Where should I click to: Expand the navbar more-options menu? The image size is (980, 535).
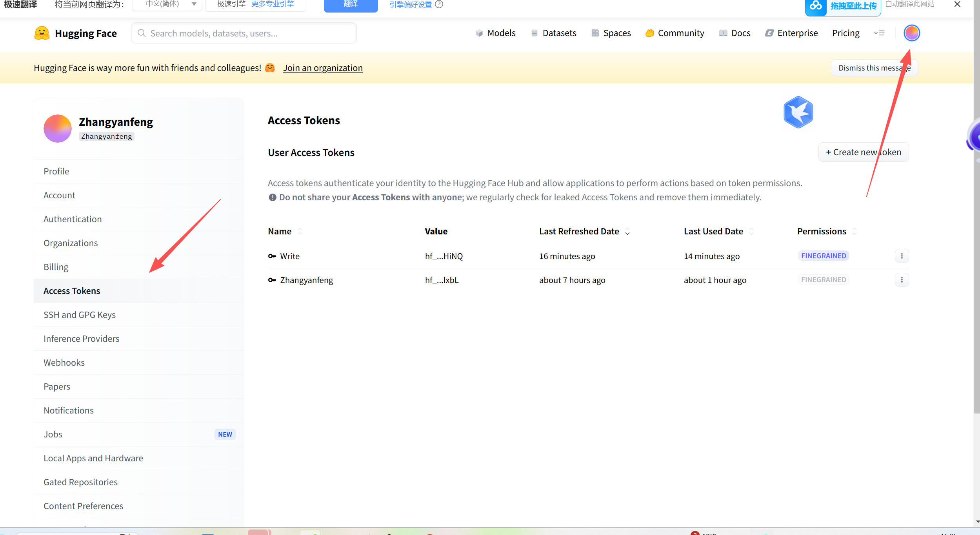[x=879, y=33]
